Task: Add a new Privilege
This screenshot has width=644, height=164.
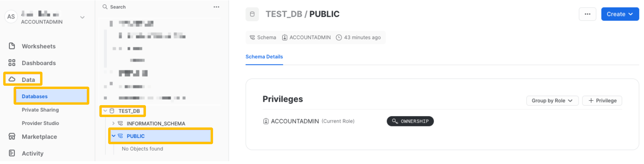Action: click(x=602, y=101)
